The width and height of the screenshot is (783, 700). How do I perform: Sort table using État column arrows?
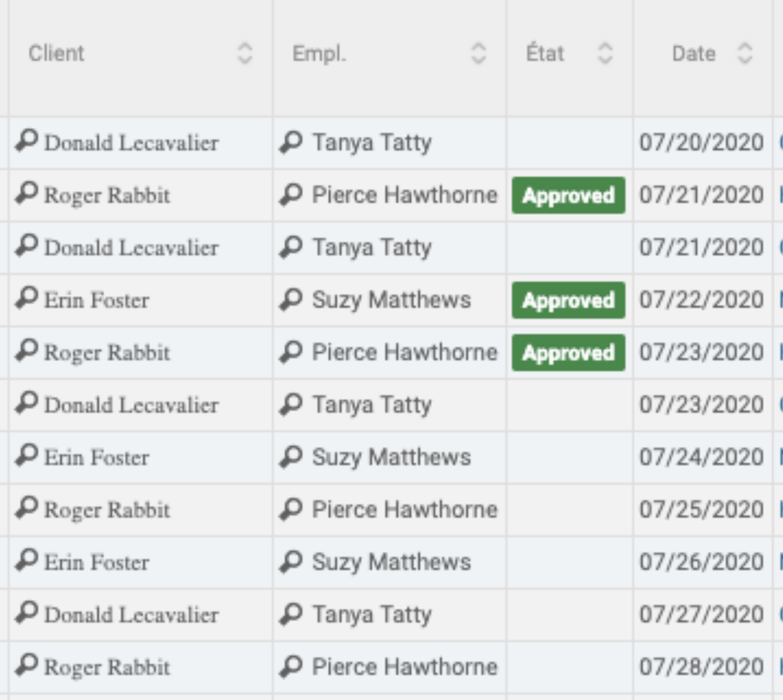[x=605, y=53]
